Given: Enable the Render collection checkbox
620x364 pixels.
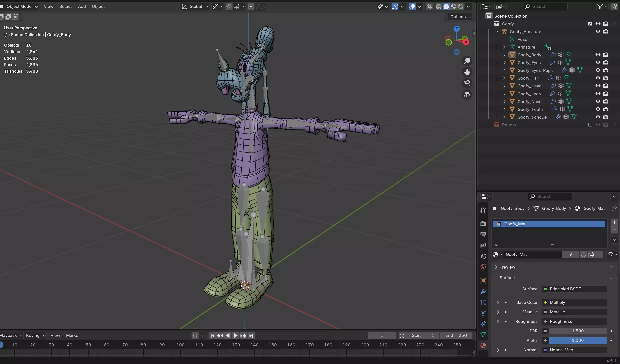Looking at the screenshot, I should pyautogui.click(x=590, y=125).
